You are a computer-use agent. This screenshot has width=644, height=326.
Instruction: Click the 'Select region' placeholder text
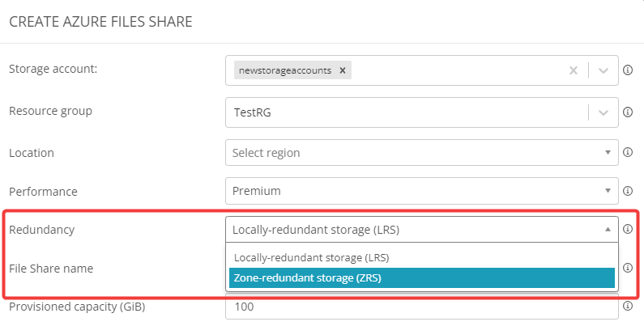[266, 152]
